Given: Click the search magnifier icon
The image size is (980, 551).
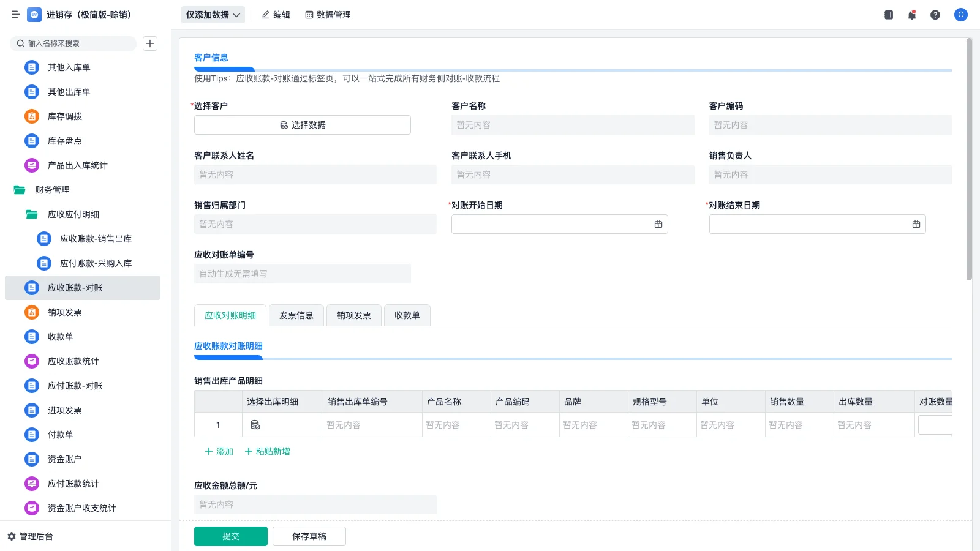Looking at the screenshot, I should coord(21,43).
